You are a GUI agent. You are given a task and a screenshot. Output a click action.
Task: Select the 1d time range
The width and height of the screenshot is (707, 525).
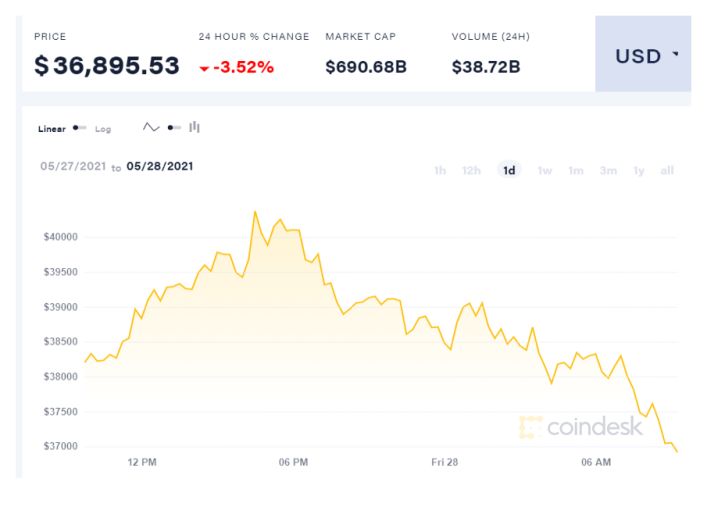(x=509, y=170)
